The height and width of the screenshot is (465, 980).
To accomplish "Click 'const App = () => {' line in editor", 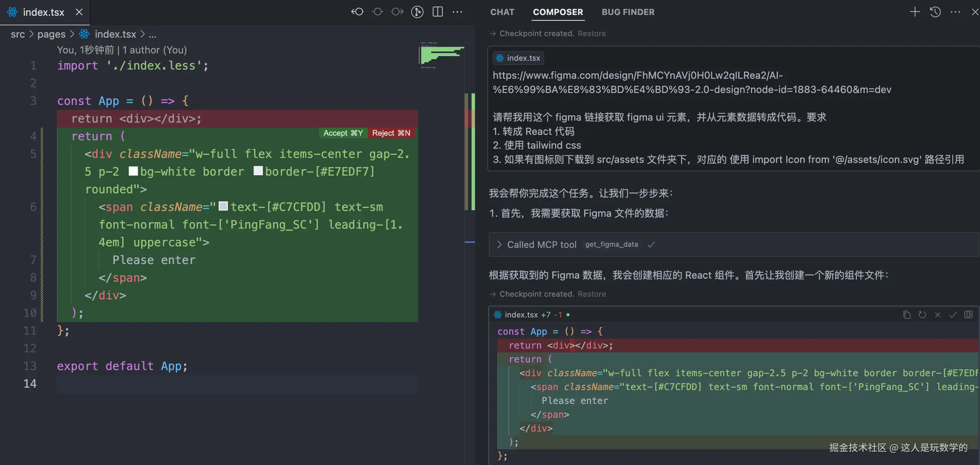I will [123, 101].
